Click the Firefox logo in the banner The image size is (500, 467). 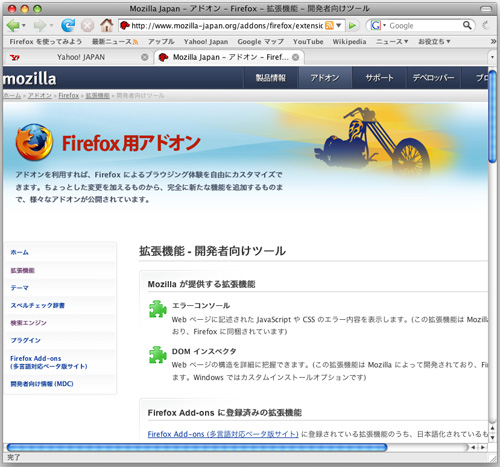34,142
